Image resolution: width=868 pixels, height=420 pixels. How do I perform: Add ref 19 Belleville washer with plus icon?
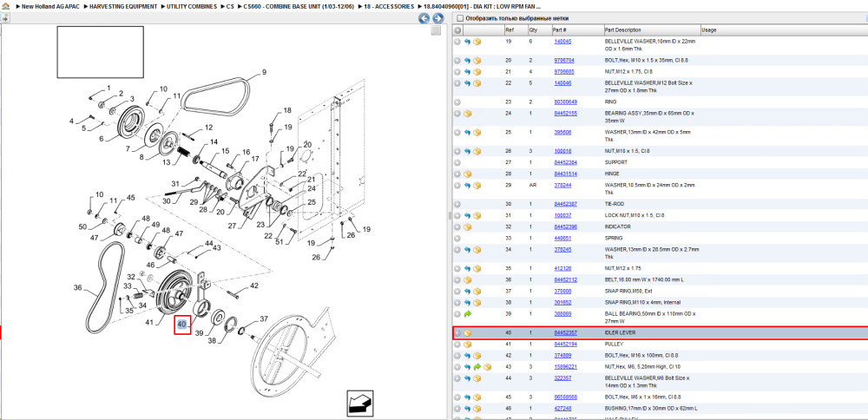(x=457, y=42)
